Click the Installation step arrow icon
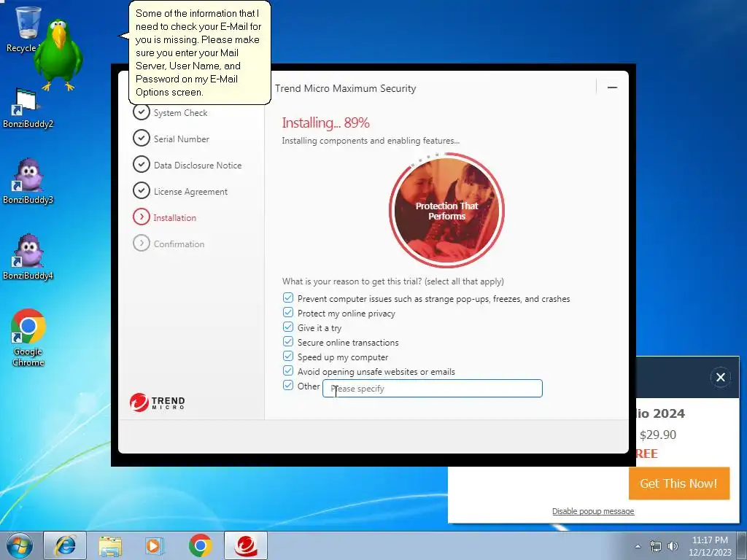747x560 pixels. click(x=141, y=217)
